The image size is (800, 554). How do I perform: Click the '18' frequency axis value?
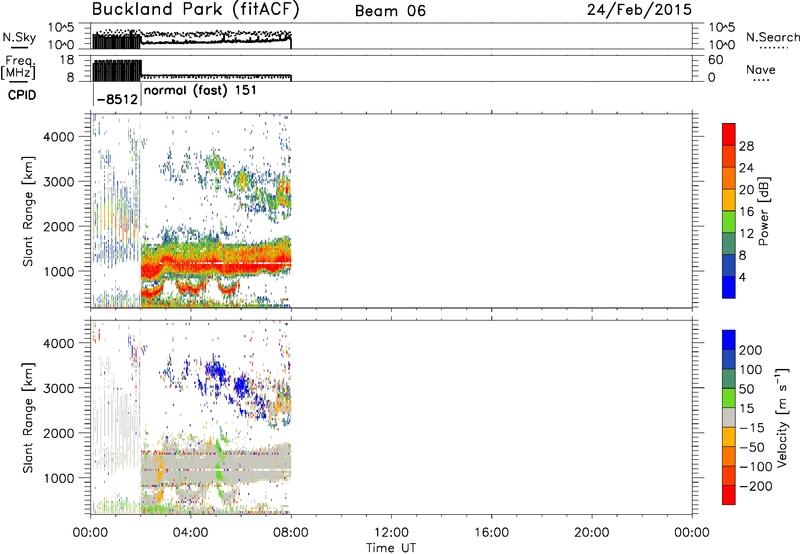[67, 60]
